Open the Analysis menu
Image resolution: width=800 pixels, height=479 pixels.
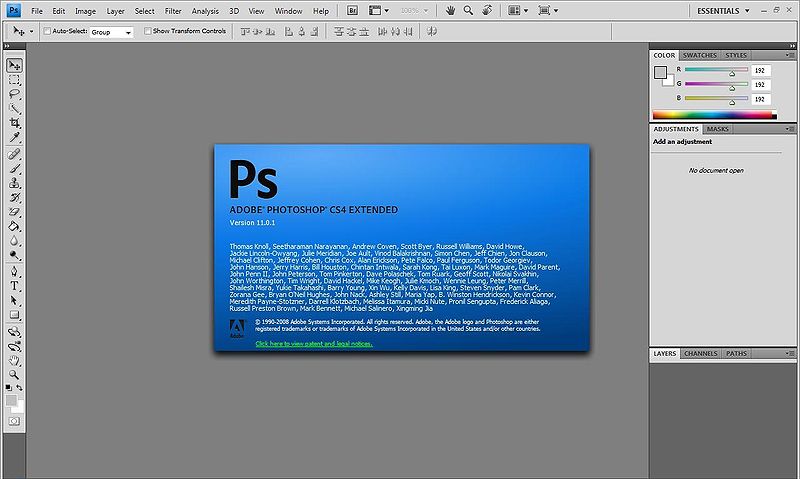(x=205, y=11)
